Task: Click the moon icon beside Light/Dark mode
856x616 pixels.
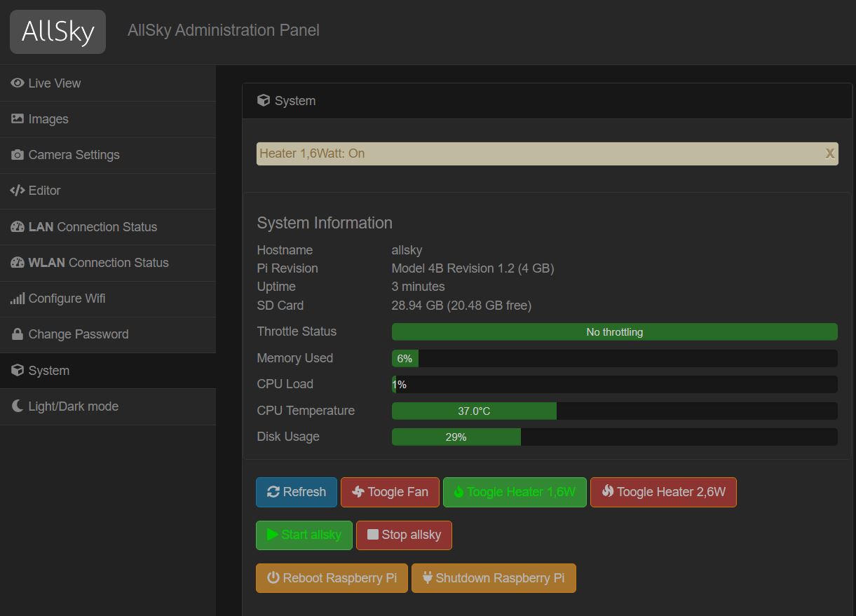Action: (18, 406)
